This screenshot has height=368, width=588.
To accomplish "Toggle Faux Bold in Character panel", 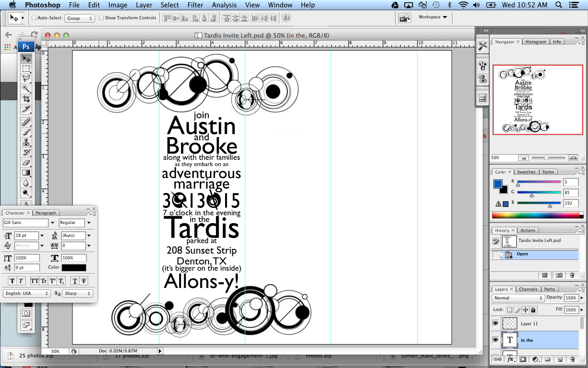I will [12, 281].
